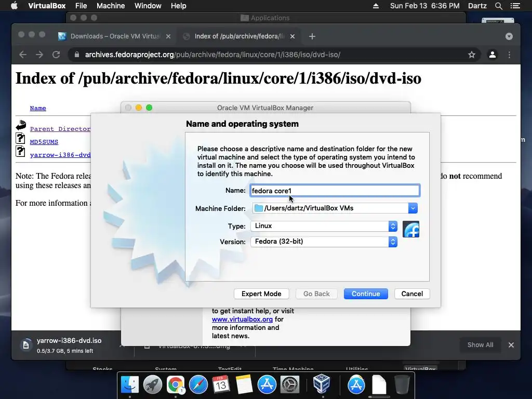Viewport: 532px width, 399px height.
Task: Open the www.virtualbox.org link
Action: tap(242, 320)
